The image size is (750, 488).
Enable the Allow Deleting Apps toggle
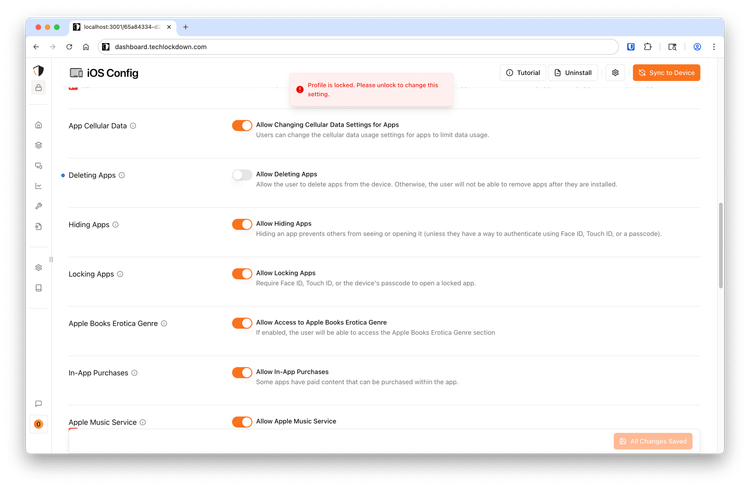tap(242, 175)
